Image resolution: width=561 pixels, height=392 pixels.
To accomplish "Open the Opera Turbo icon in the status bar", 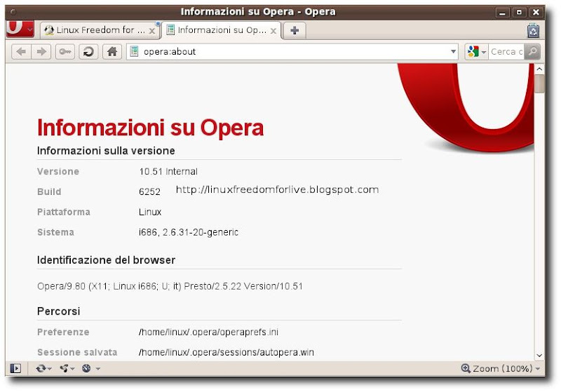I will [x=86, y=368].
